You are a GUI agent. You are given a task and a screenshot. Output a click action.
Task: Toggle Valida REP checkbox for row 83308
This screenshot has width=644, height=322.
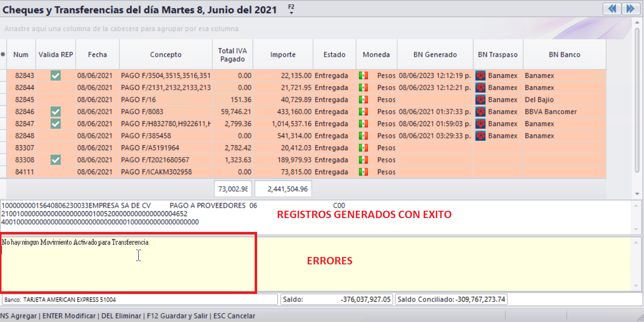click(x=56, y=160)
